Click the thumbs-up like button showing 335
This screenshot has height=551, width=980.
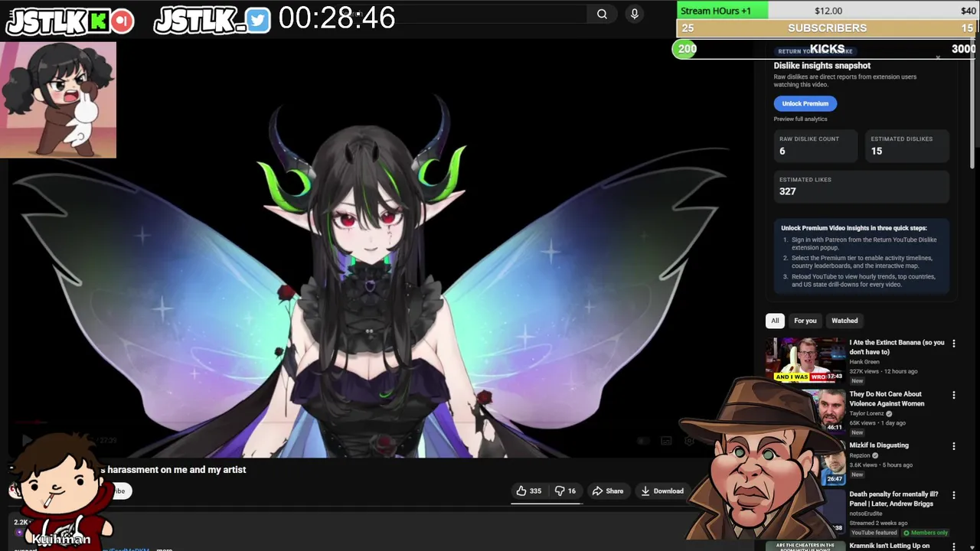coord(530,491)
